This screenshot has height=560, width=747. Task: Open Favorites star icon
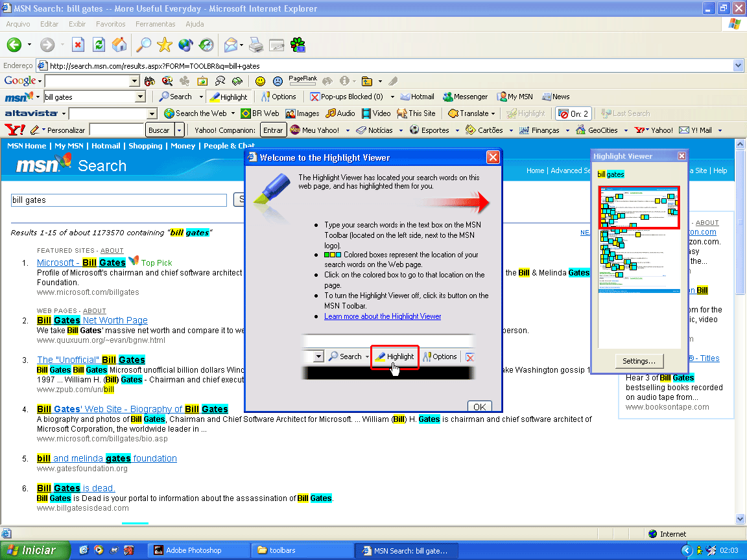coord(164,45)
